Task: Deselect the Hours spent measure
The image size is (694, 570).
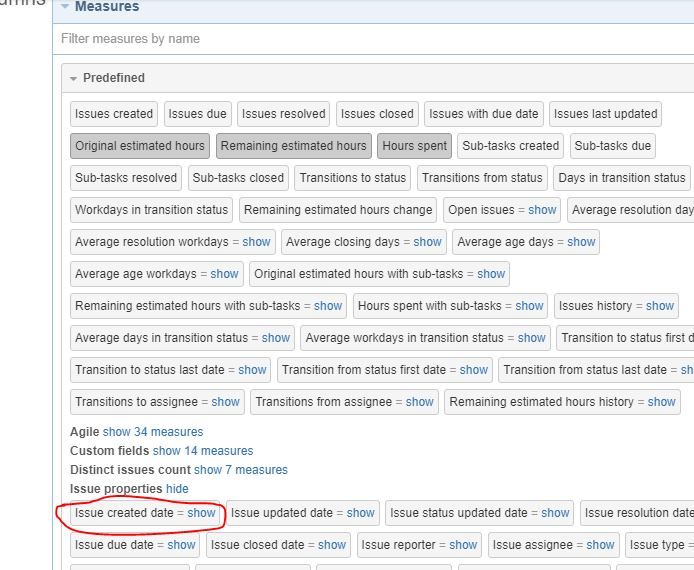Action: [414, 146]
